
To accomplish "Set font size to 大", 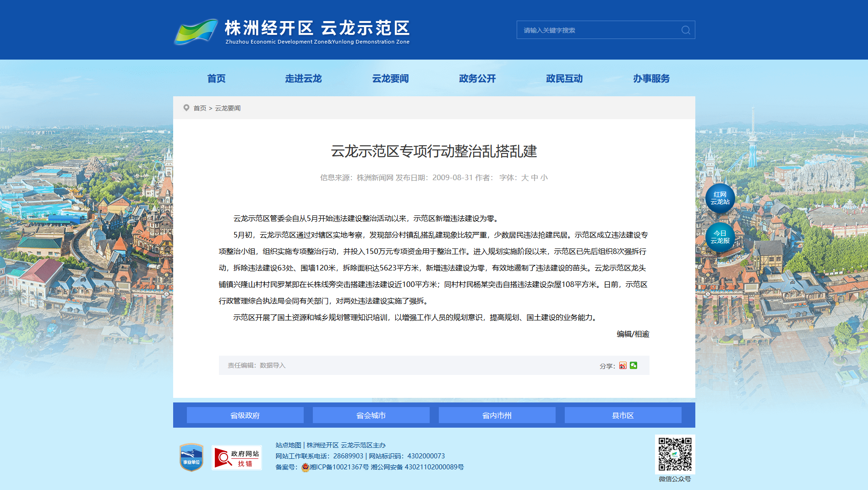I will (525, 178).
